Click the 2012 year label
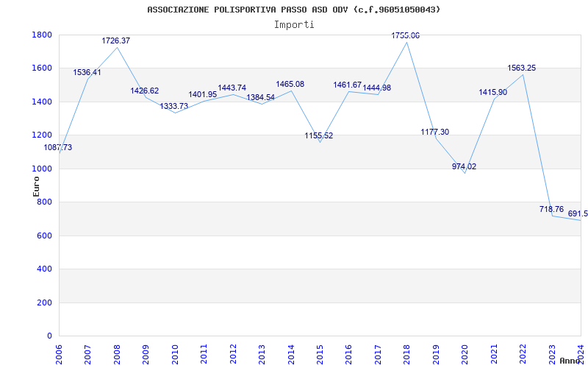This screenshot has height=368, width=588. 232,355
